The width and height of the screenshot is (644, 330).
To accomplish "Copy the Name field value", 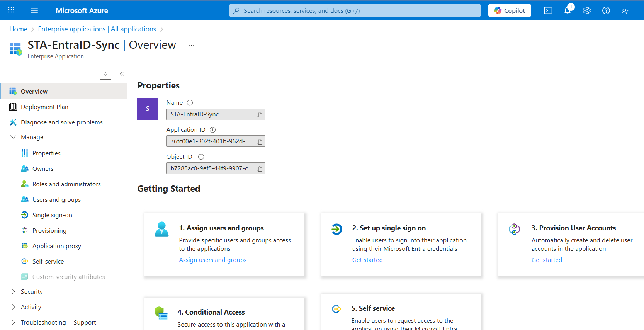I will click(259, 114).
